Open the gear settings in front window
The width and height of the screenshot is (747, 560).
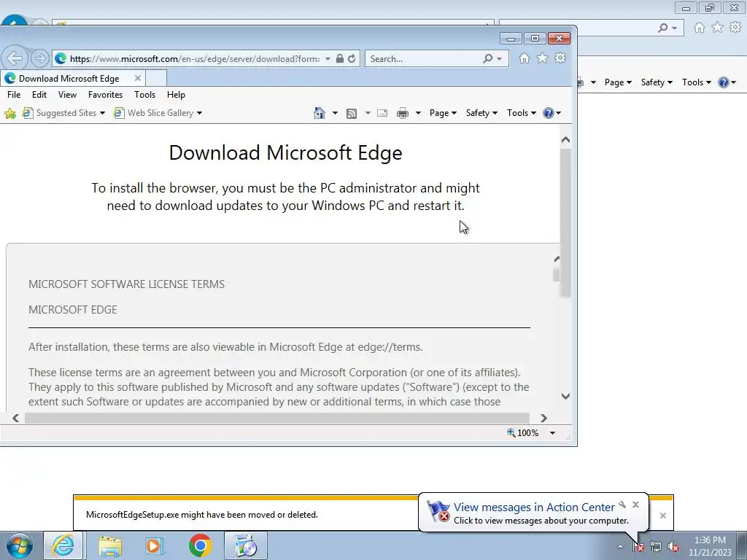click(560, 58)
